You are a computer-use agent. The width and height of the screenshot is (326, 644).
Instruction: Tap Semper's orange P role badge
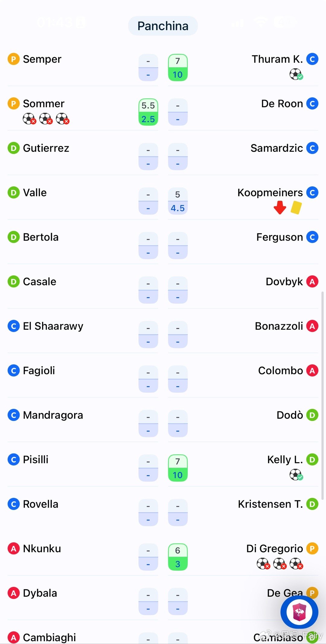[x=14, y=59]
